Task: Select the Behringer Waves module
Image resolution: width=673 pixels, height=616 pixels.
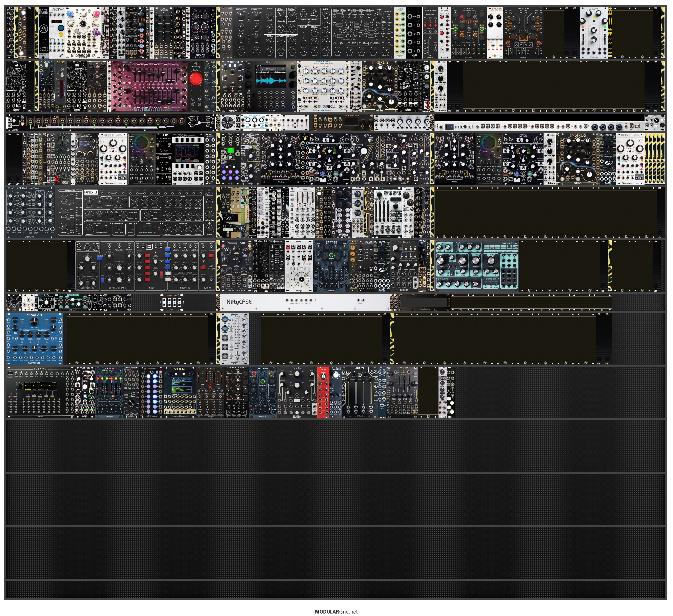Action: click(262, 392)
